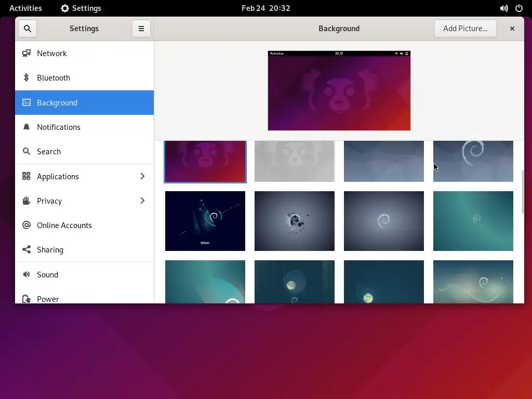532x399 pixels.
Task: Click the Sound speaker icon in sidebar
Action: [26, 274]
